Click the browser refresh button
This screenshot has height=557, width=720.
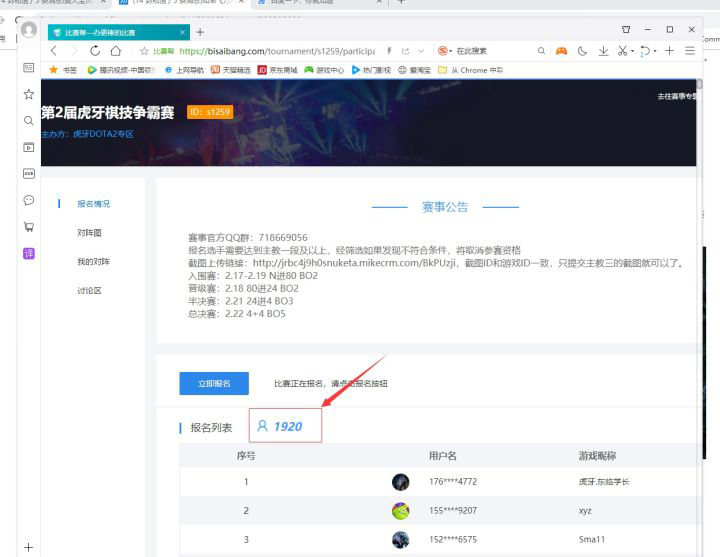95,50
